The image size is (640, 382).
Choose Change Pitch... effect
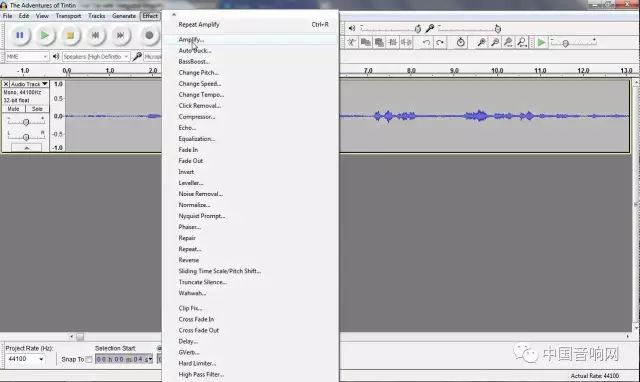pyautogui.click(x=251, y=73)
